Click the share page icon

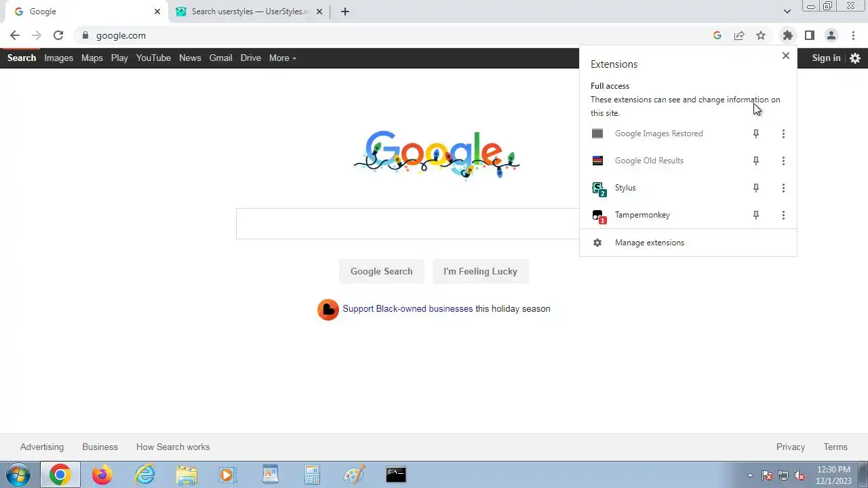coord(739,35)
